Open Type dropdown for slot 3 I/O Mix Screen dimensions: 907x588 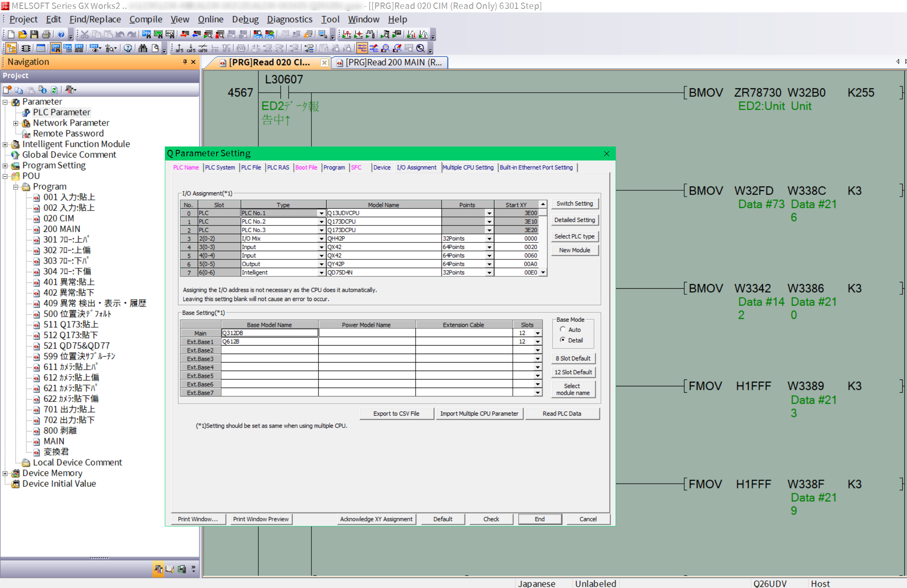(321, 239)
